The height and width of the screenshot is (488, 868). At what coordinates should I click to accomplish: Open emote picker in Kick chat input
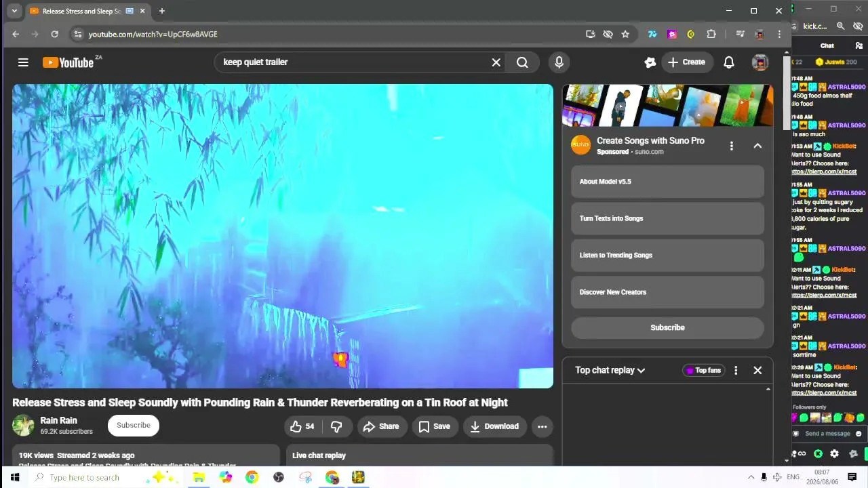coord(859,434)
